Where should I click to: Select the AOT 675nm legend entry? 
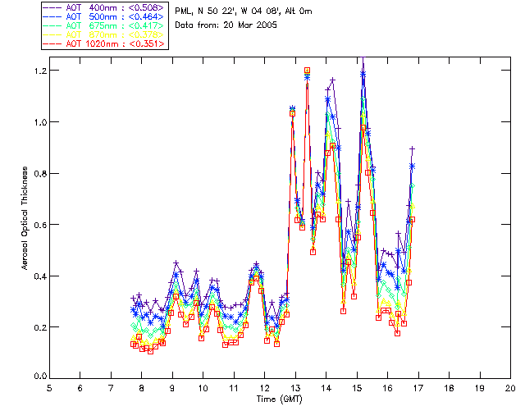[104, 25]
